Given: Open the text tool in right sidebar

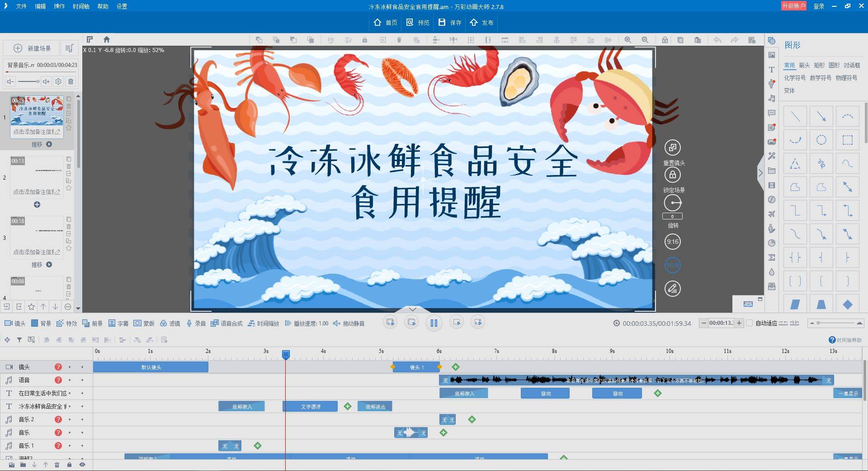Looking at the screenshot, I should click(772, 70).
